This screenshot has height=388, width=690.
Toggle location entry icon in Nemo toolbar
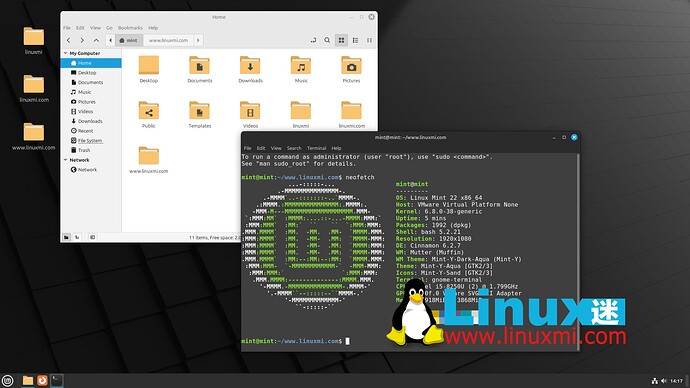313,40
